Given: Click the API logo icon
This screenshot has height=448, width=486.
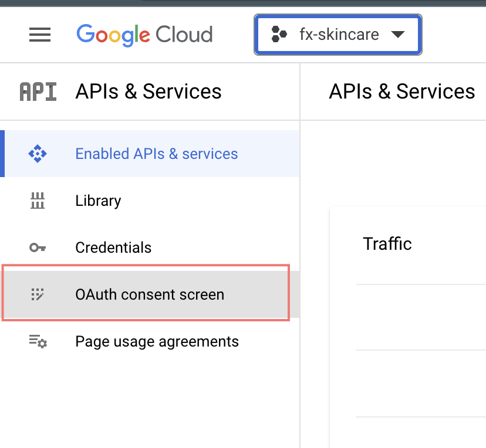Looking at the screenshot, I should [x=38, y=91].
